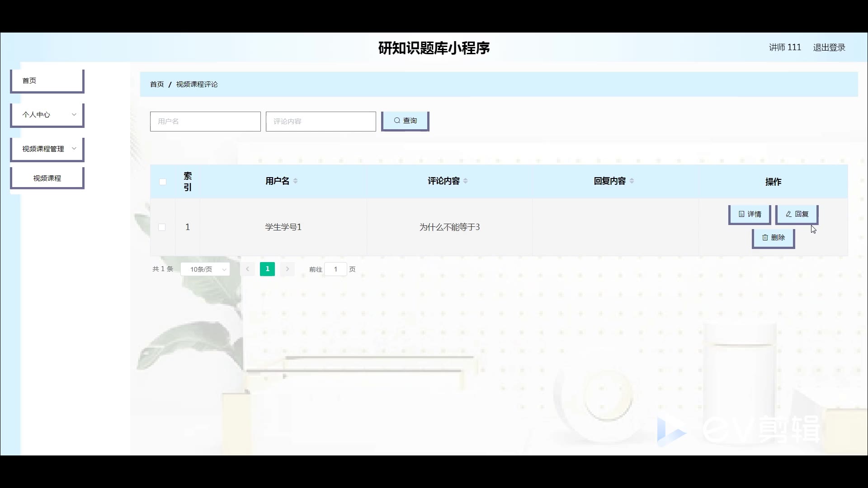The image size is (868, 488).
Task: Click the trash icon on the 删除 button
Action: tap(765, 238)
